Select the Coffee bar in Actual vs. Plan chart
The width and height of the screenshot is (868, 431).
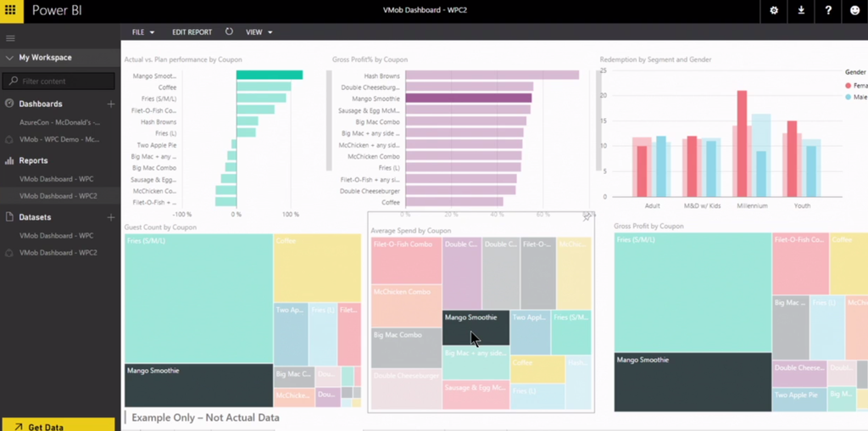(x=264, y=87)
